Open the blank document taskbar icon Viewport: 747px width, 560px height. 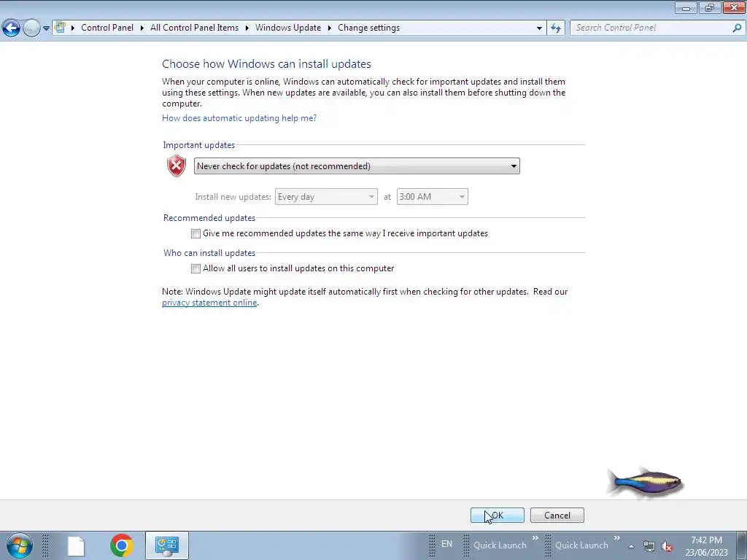click(76, 545)
